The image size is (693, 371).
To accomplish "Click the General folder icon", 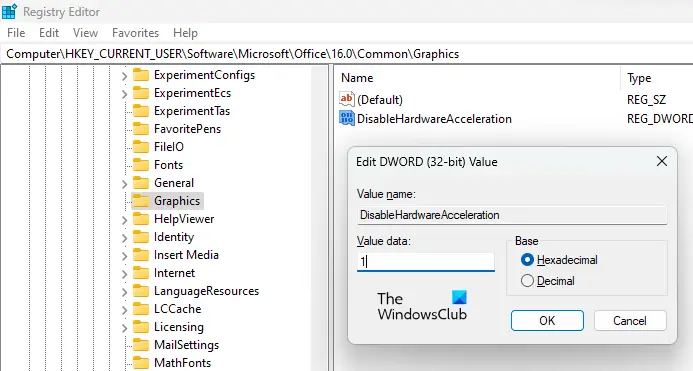I will pyautogui.click(x=141, y=183).
